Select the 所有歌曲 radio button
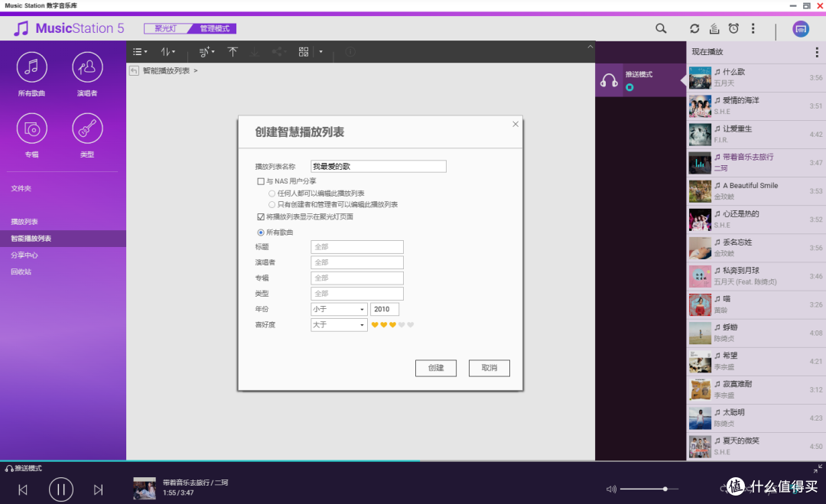This screenshot has height=504, width=826. [x=261, y=232]
